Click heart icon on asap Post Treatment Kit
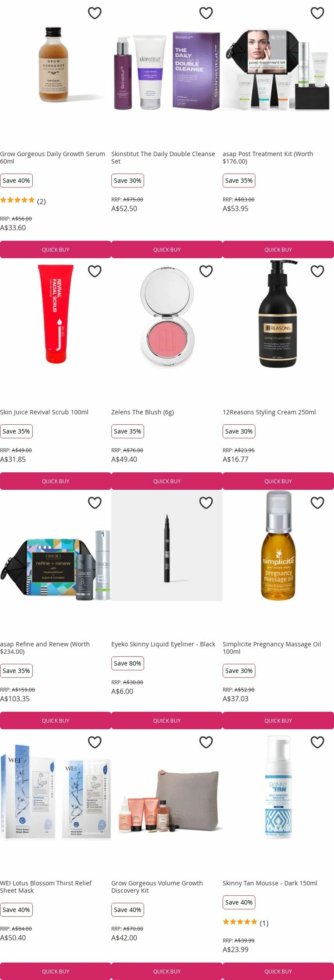 point(317,13)
